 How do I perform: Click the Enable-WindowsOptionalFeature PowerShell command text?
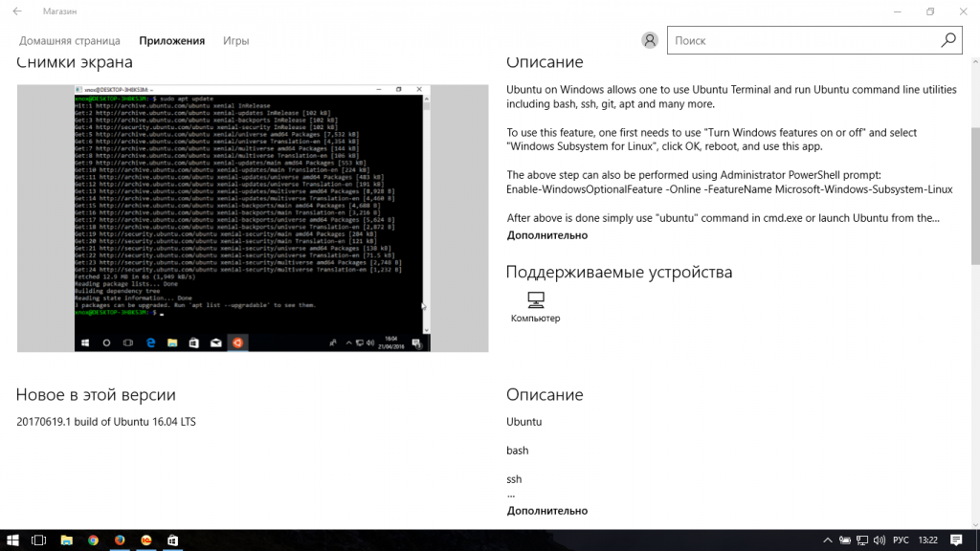pyautogui.click(x=729, y=189)
